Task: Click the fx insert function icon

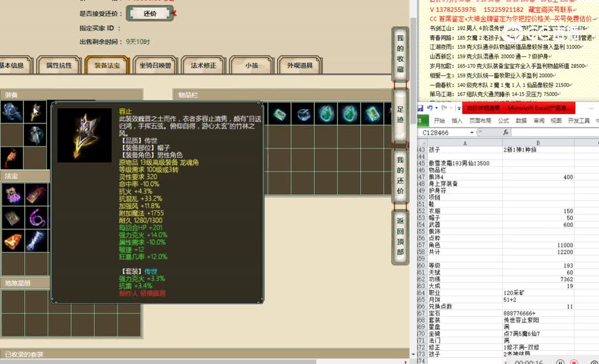Action: tap(506, 132)
